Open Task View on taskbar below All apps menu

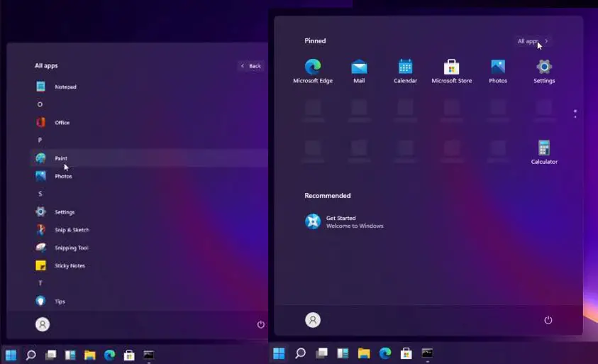[51, 355]
